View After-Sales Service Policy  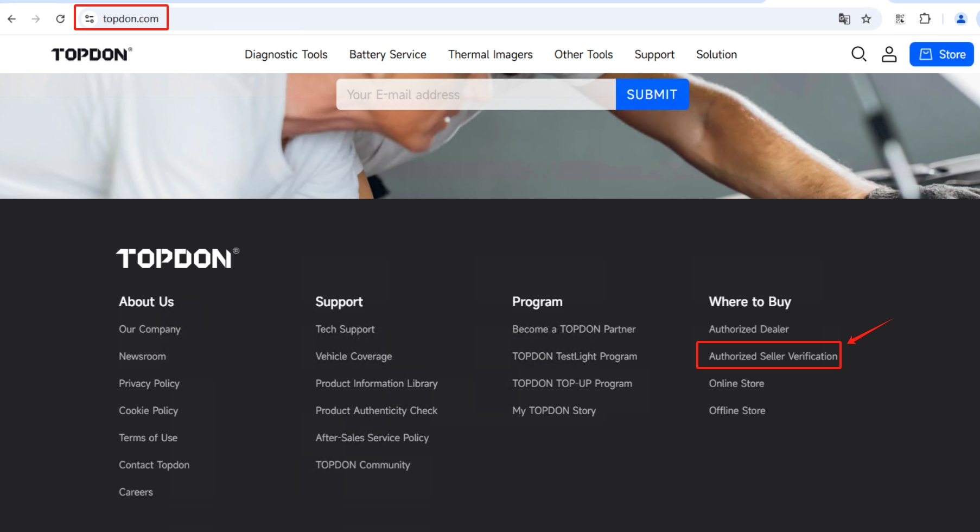point(372,438)
